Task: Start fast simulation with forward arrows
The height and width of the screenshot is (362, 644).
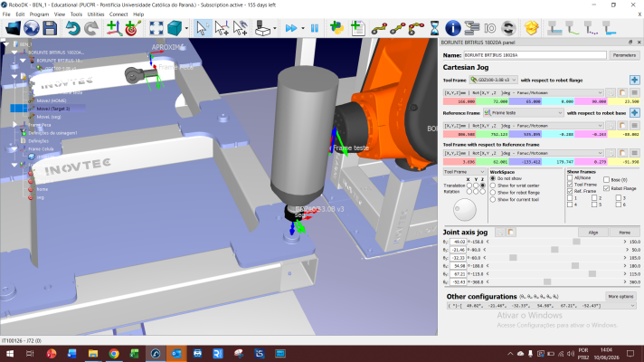Action: click(x=290, y=28)
